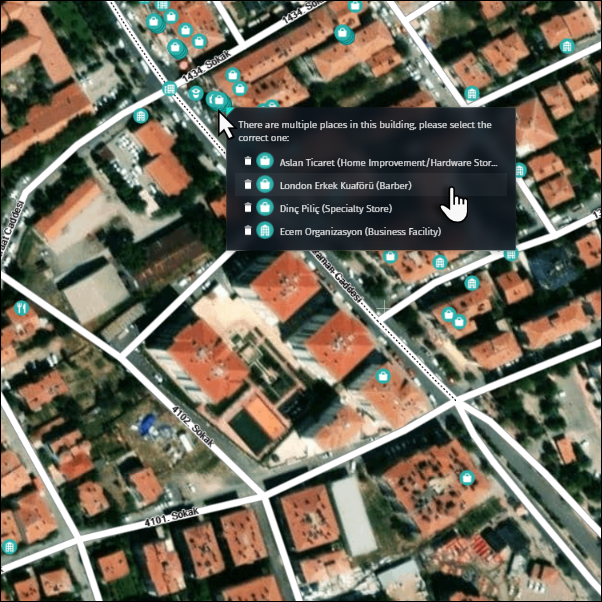Select Dinç Piliç (Specialty Store) entry
602x602 pixels.
point(370,208)
